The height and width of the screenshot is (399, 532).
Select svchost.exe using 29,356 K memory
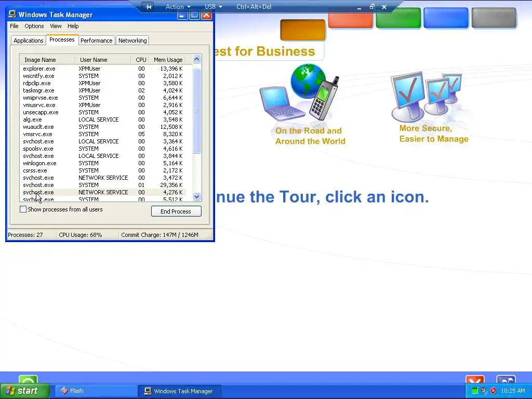point(103,185)
